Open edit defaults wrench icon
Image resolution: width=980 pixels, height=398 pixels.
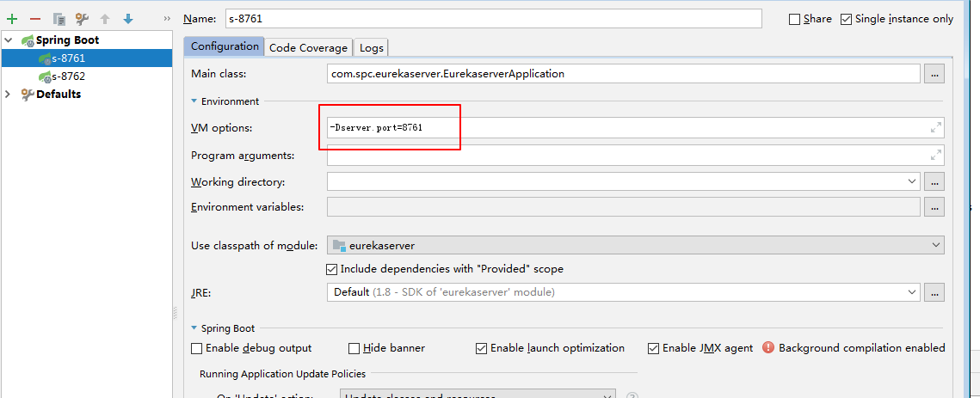pyautogui.click(x=82, y=19)
